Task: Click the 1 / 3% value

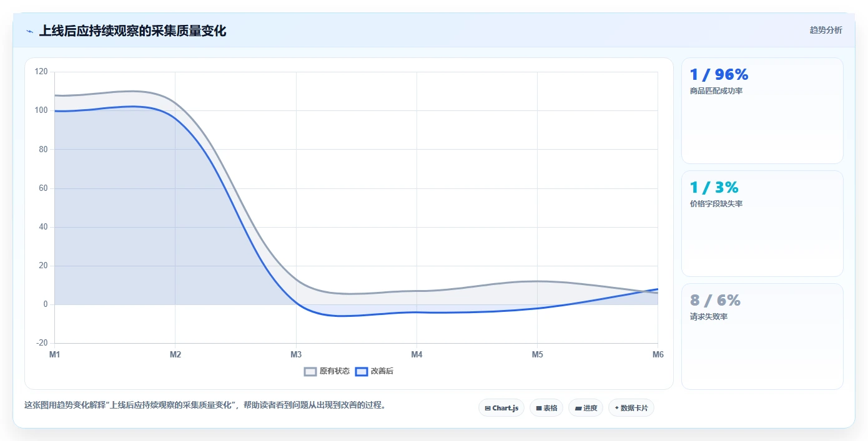Action: point(714,187)
